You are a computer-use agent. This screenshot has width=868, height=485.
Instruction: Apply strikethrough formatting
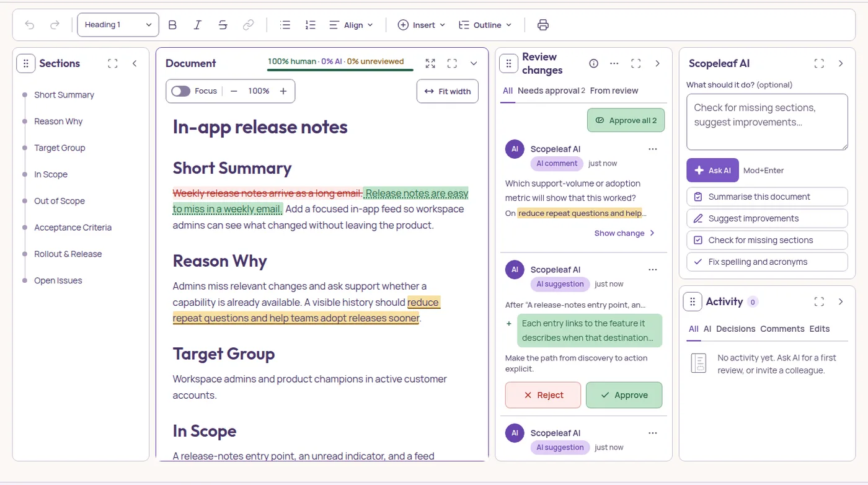pyautogui.click(x=223, y=25)
